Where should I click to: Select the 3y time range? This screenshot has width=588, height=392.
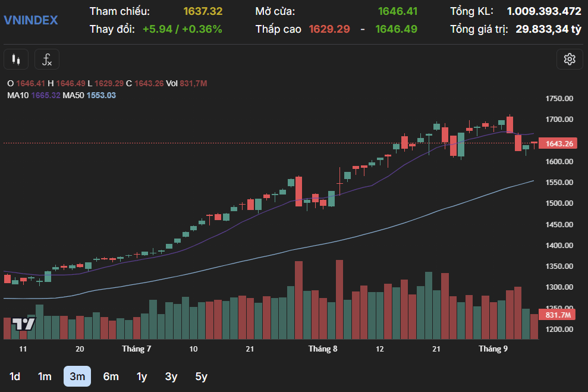point(171,377)
